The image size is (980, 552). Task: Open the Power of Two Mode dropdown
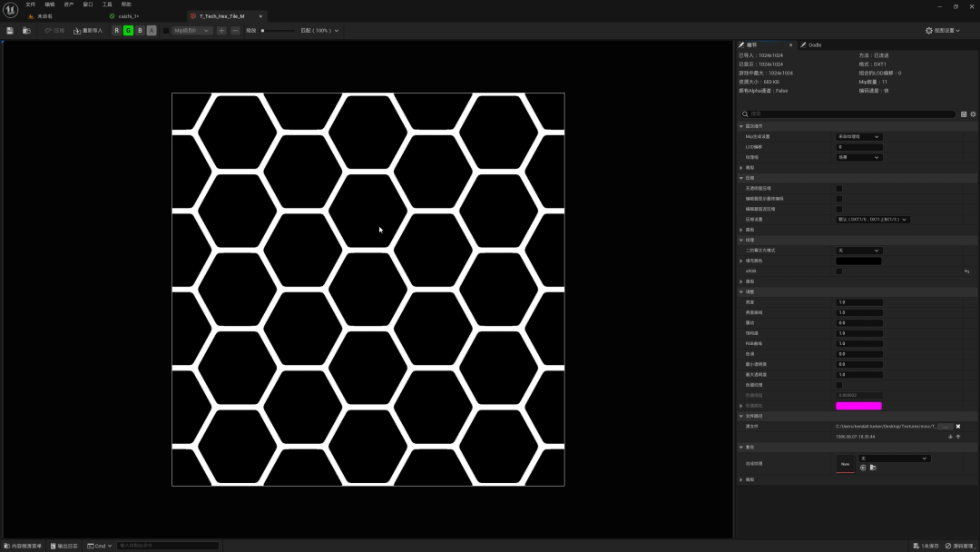(x=858, y=251)
